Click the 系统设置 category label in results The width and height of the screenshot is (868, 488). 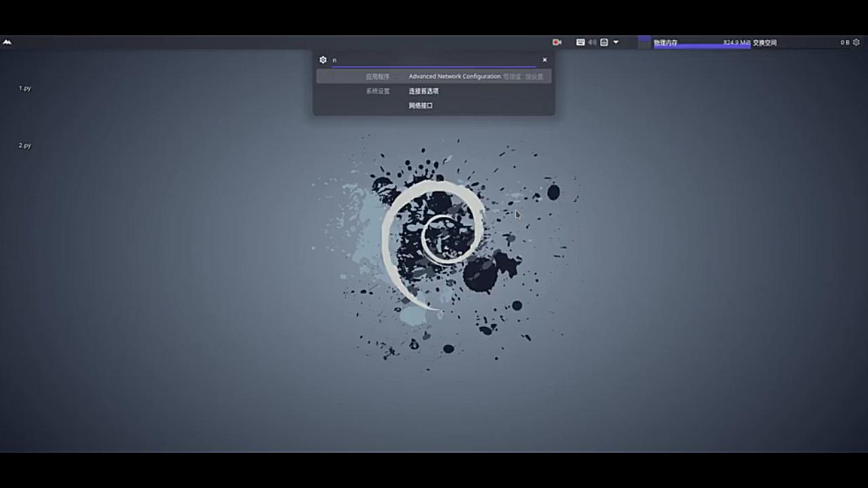point(377,91)
